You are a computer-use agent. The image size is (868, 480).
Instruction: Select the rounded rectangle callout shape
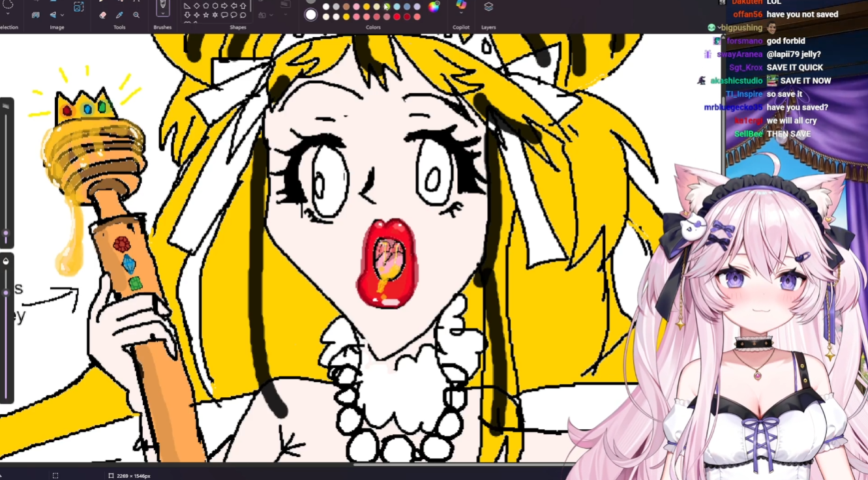[x=224, y=15]
